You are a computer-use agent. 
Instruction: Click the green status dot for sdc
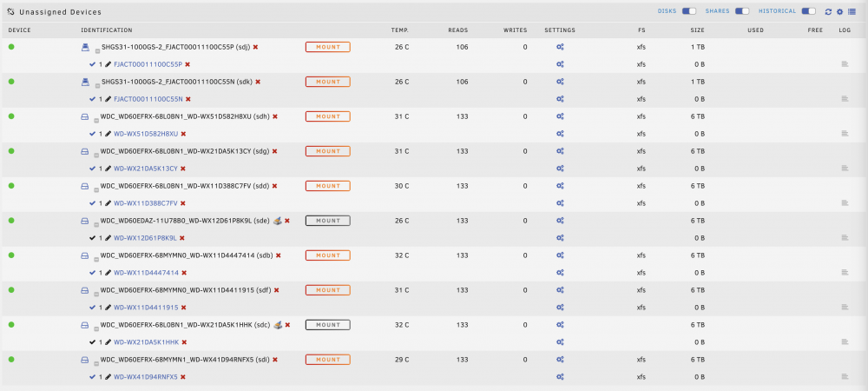point(11,325)
